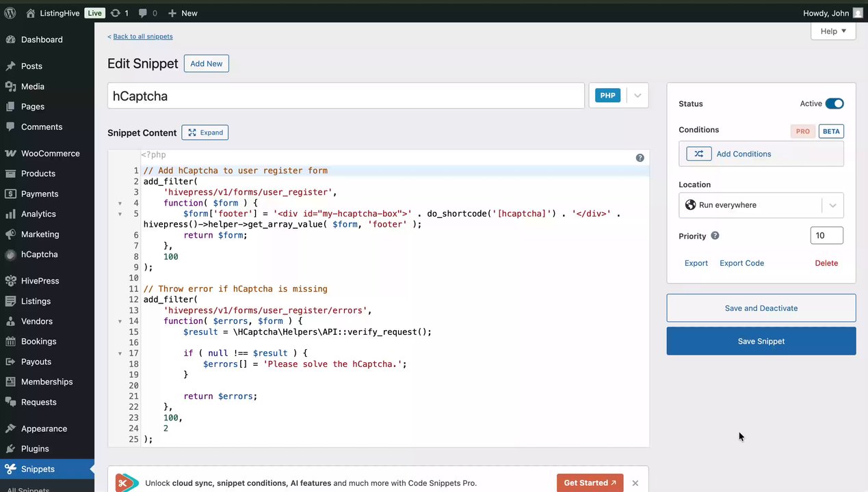The height and width of the screenshot is (492, 868).
Task: Open the Run everywhere location dropdown
Action: point(761,205)
